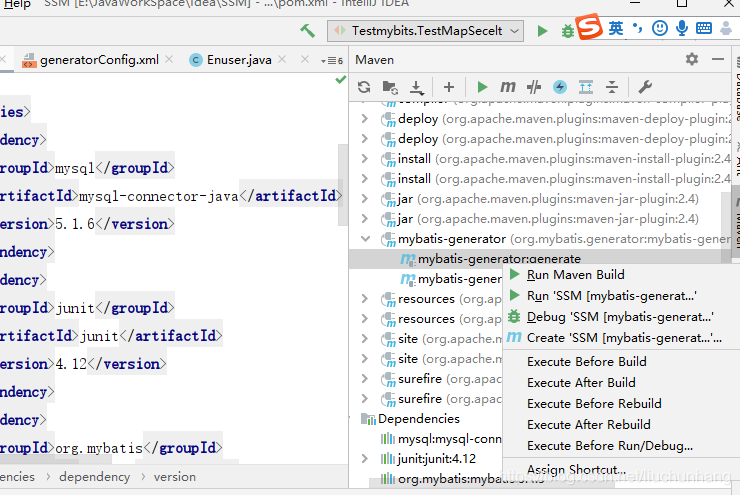Collapse all Maven tree nodes

tap(612, 87)
